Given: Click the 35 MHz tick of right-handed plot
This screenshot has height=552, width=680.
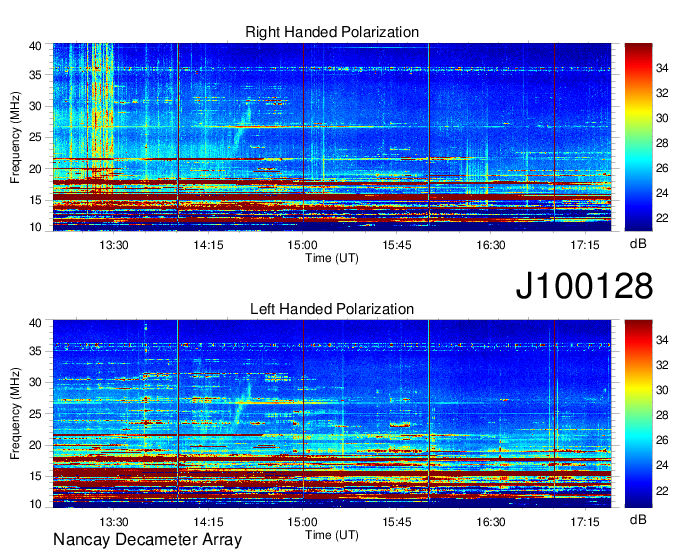Looking at the screenshot, I should [35, 75].
